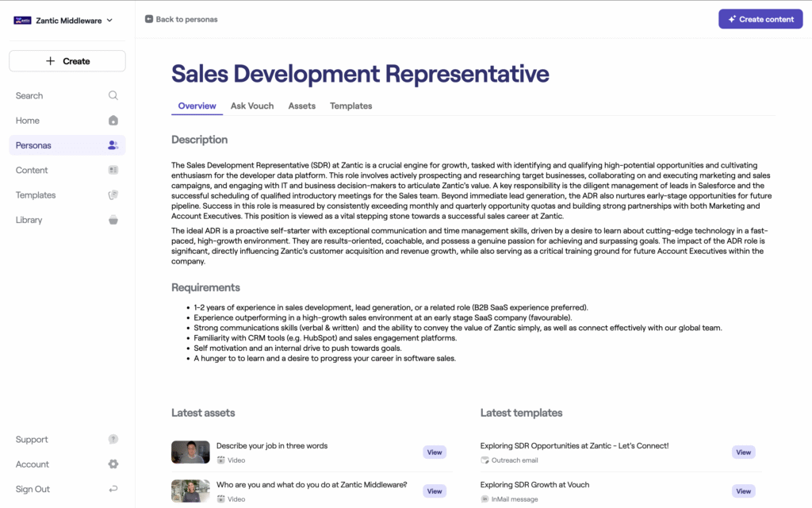
Task: Click the Requirements section heading
Action: tap(205, 287)
